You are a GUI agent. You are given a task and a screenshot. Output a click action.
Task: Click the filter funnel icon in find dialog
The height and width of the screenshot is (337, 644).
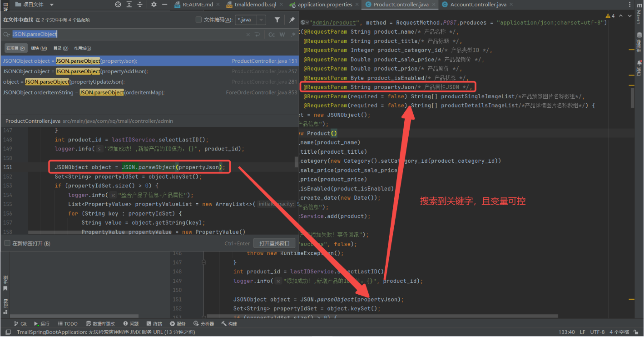pyautogui.click(x=277, y=20)
